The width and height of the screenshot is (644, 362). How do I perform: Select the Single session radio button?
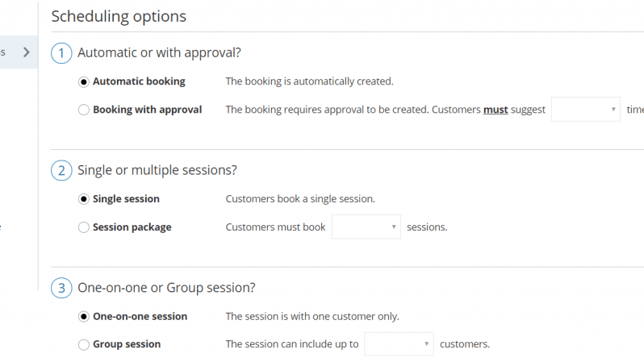84,199
